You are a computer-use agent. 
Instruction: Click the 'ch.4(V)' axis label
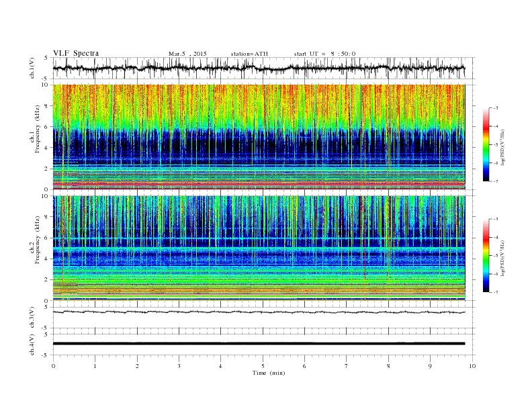point(32,345)
